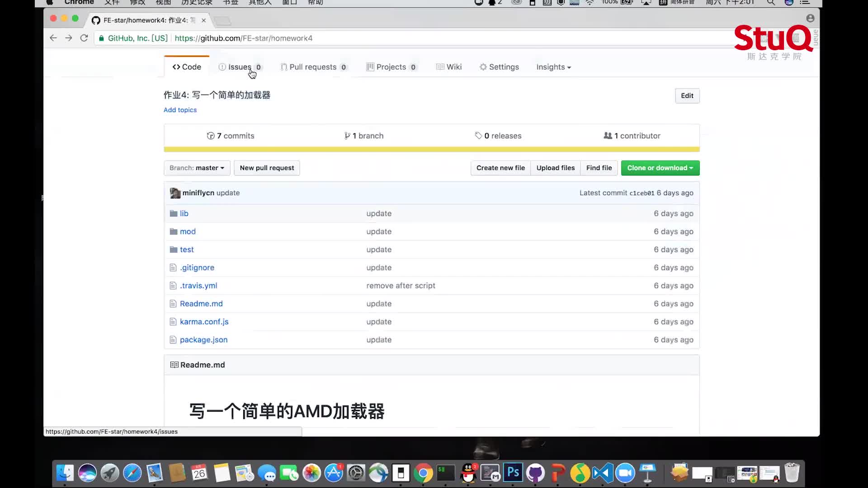868x488 pixels.
Task: Expand the Insights dropdown
Action: point(553,66)
